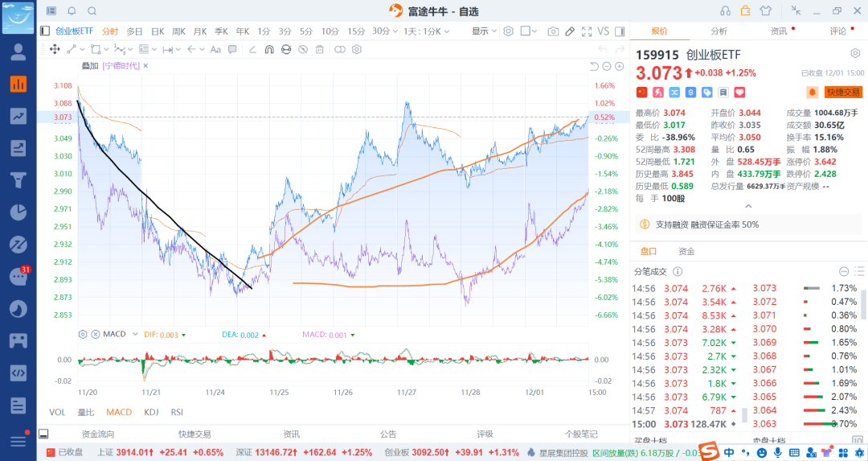Screen dimensions: 868x461
Task: Toggle the left watchlist panel icon
Action: [x=45, y=31]
